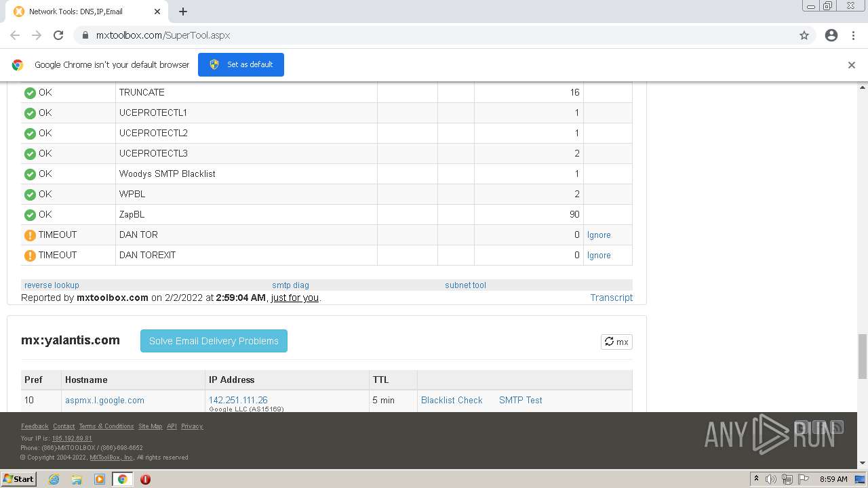Screen dimensions: 868x488
Task: Click green OK check icon for TRUNCATE
Action: coord(30,93)
